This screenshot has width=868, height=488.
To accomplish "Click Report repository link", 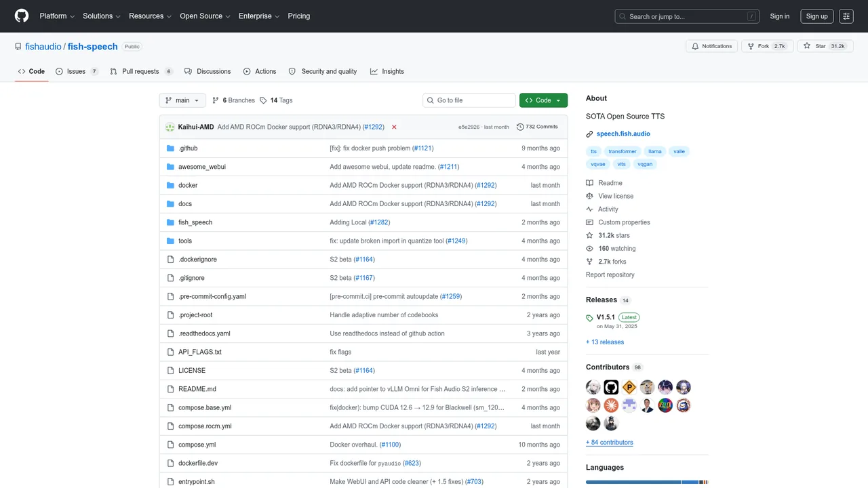I will click(x=610, y=274).
